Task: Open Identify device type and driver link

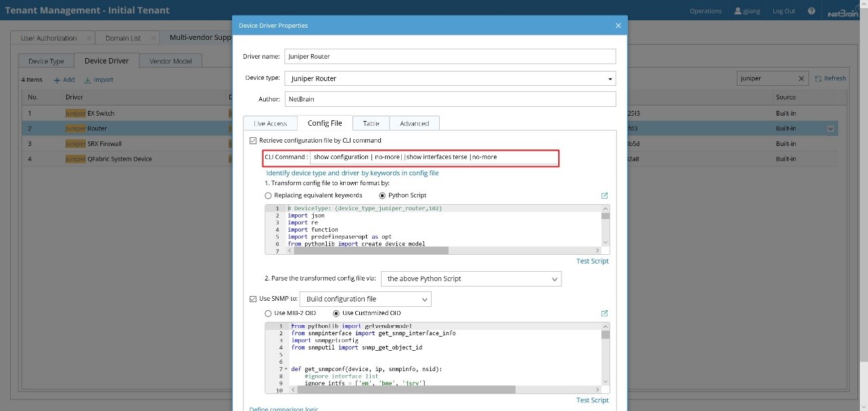Action: pos(352,173)
